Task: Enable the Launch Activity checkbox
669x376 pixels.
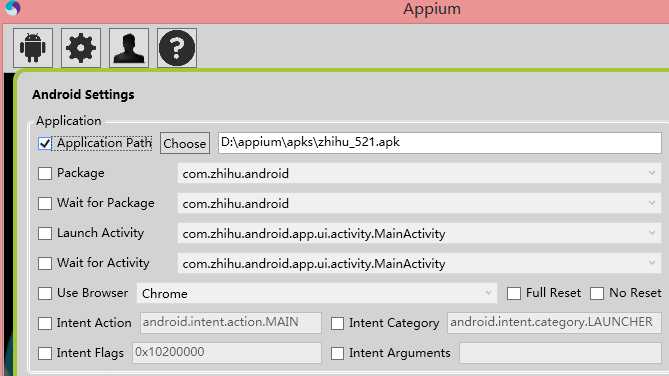Action: (45, 233)
